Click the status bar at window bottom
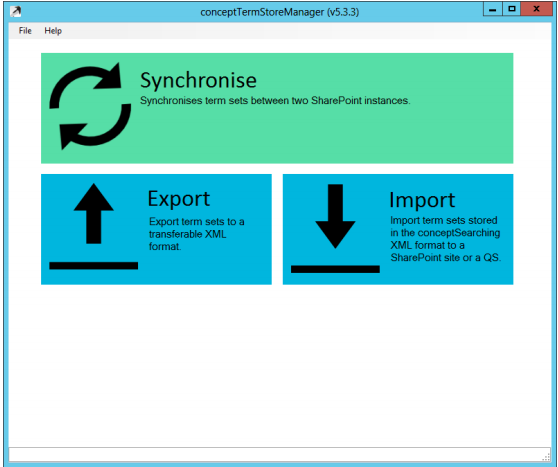This screenshot has width=558, height=467. (279, 455)
